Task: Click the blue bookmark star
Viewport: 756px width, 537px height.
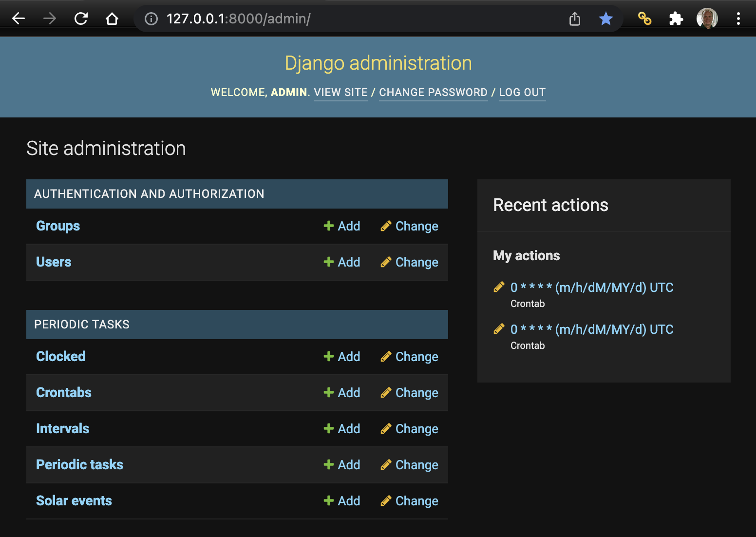Action: point(606,19)
